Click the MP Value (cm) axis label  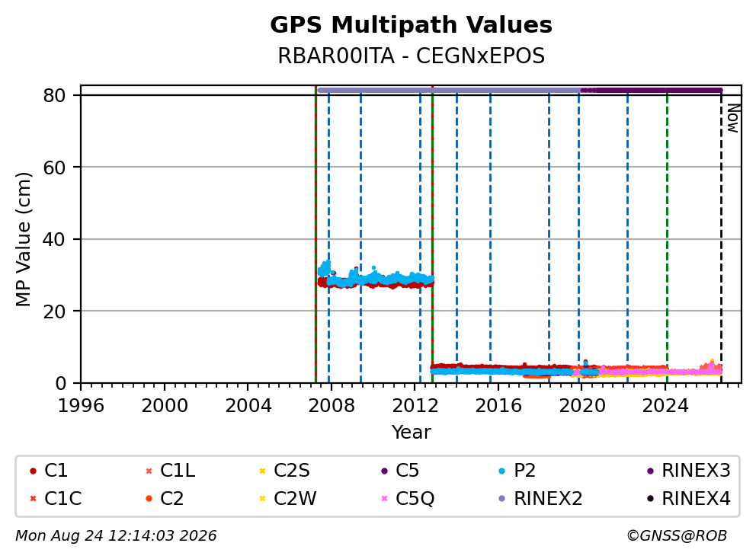coord(23,239)
